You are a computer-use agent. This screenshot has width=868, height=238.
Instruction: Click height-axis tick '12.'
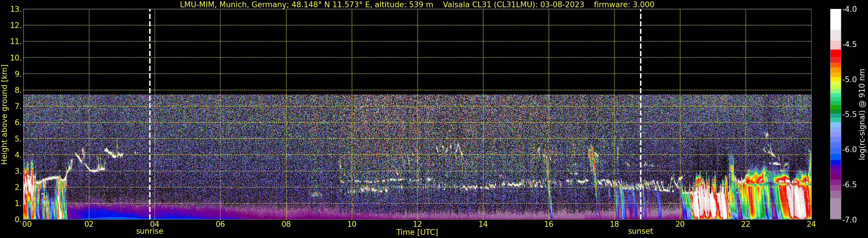pyautogui.click(x=16, y=25)
